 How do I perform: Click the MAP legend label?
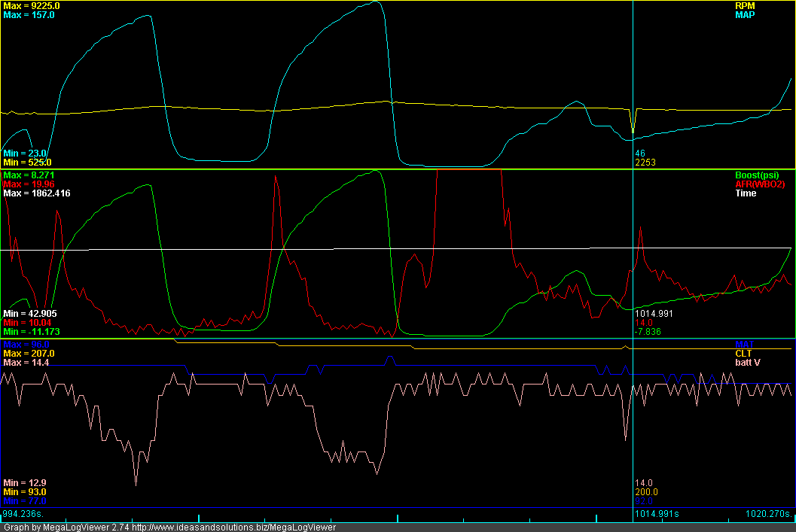point(745,15)
